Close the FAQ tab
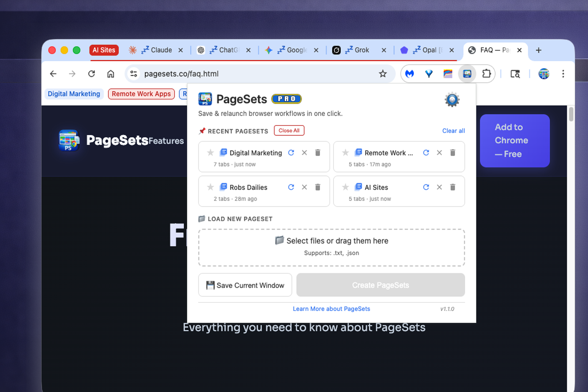Viewport: 588px width, 392px height. [x=519, y=50]
